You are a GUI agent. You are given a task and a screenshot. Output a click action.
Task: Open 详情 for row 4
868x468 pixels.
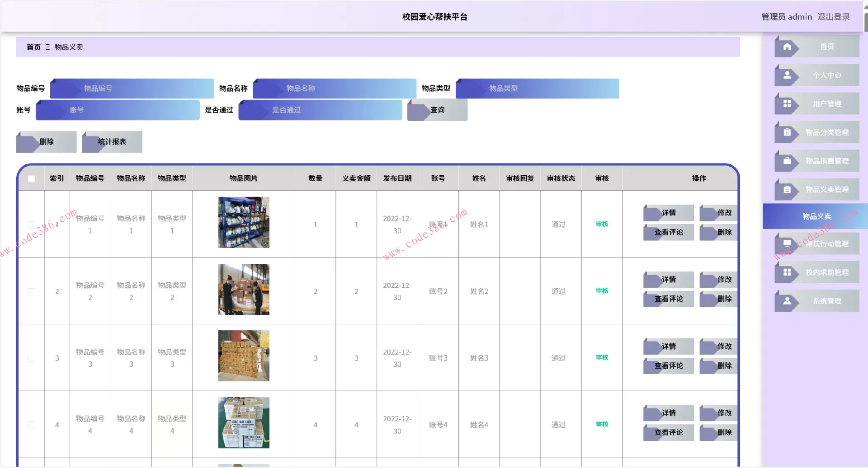point(668,413)
